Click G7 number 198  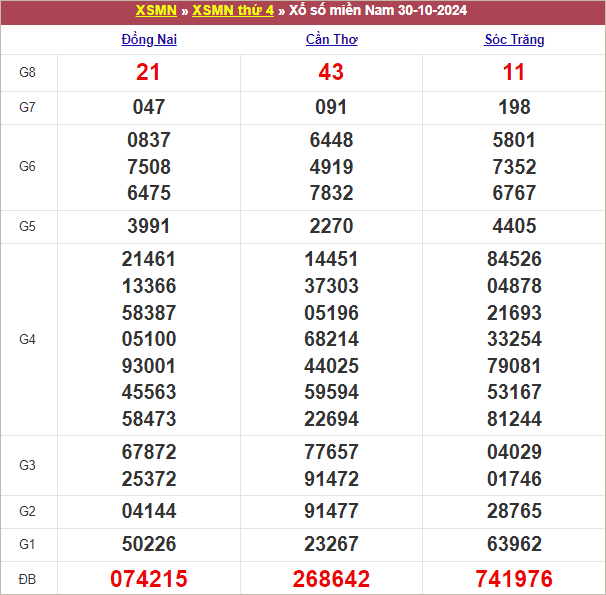click(514, 107)
